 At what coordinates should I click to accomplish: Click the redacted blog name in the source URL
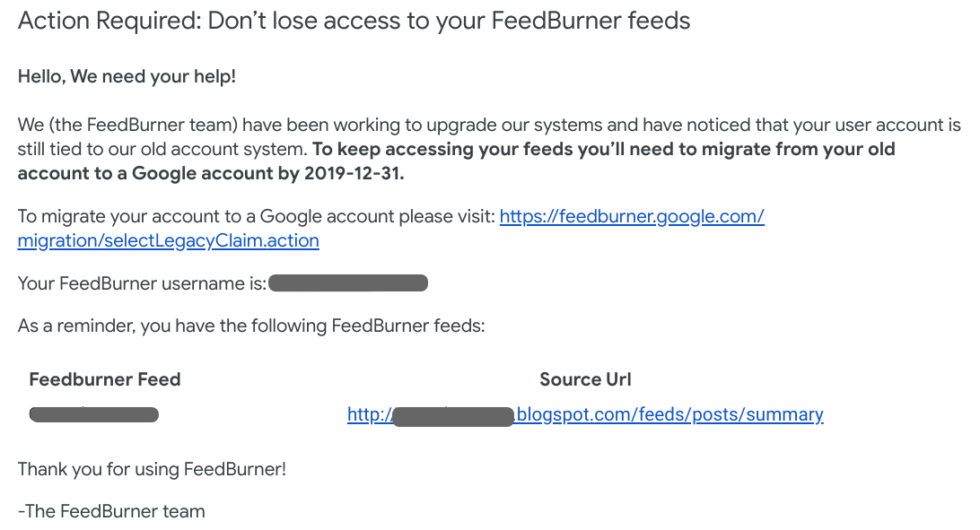click(454, 416)
